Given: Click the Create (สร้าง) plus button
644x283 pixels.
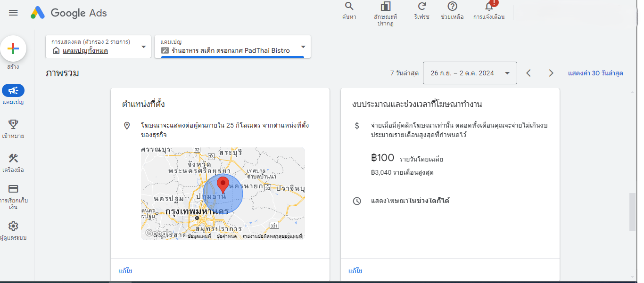Looking at the screenshot, I should [13, 49].
